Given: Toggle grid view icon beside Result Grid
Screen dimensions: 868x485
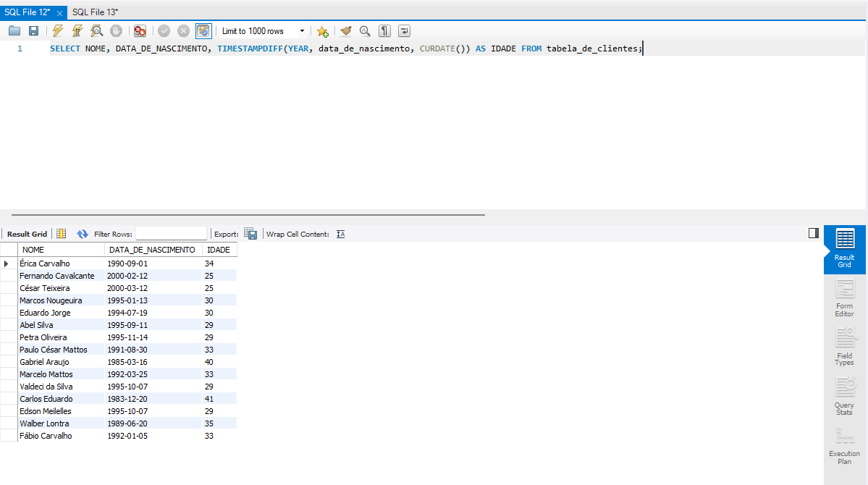Looking at the screenshot, I should pos(62,234).
